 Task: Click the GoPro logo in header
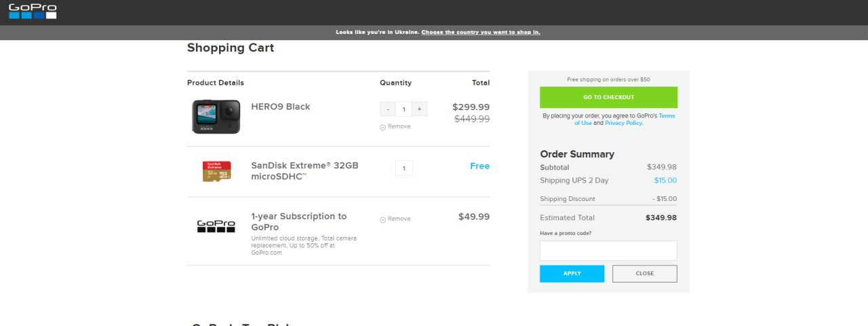(x=33, y=11)
